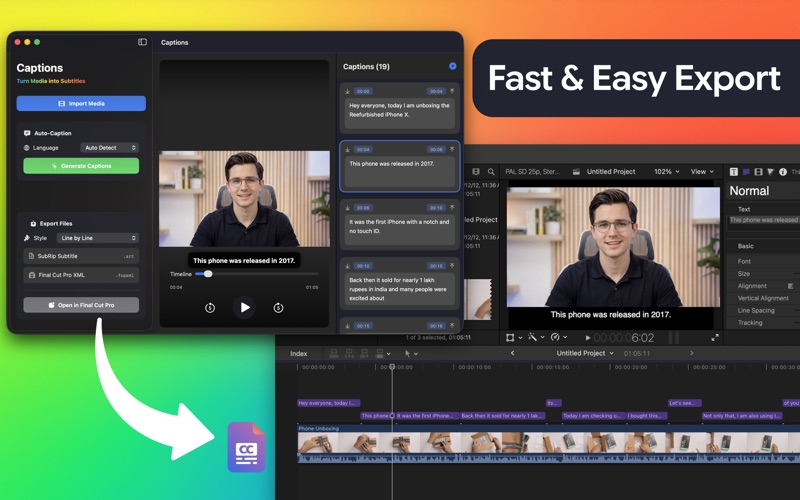800x500 pixels.
Task: Export the SubRip Subtitle .srt file
Action: (x=81, y=256)
